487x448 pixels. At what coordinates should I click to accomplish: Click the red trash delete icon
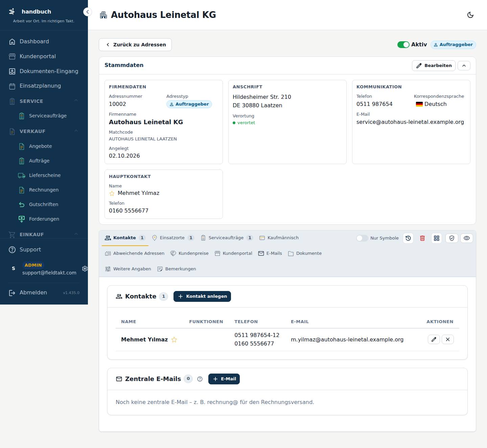click(422, 238)
